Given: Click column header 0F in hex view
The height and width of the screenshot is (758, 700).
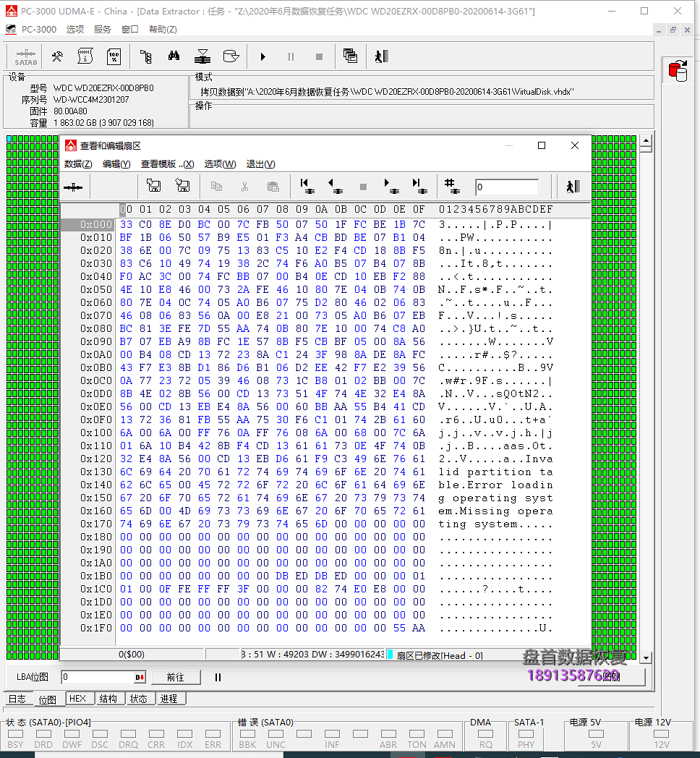Looking at the screenshot, I should point(419,209).
